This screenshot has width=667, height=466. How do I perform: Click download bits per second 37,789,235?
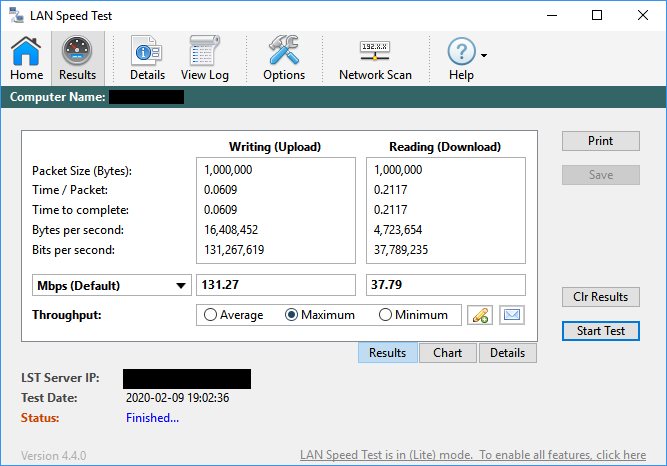click(401, 250)
